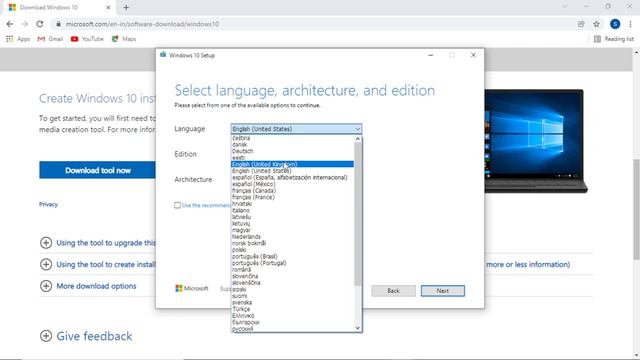Open a new browser tab

(x=126, y=7)
